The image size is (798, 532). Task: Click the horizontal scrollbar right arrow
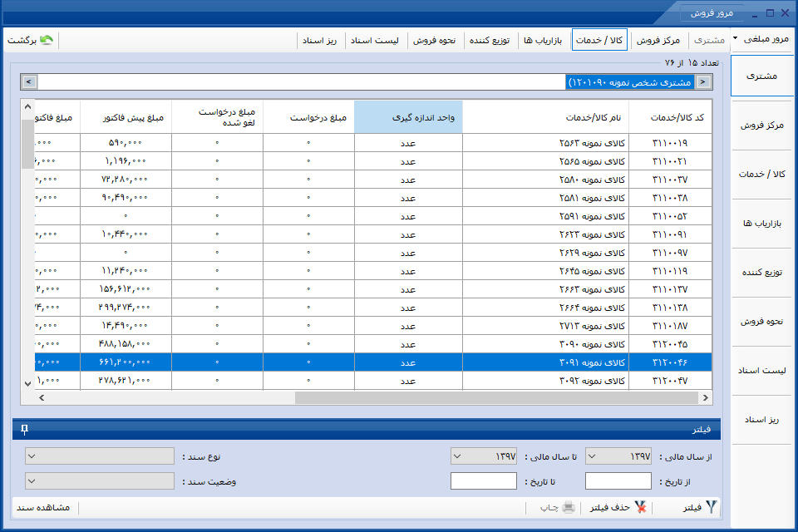[x=706, y=397]
